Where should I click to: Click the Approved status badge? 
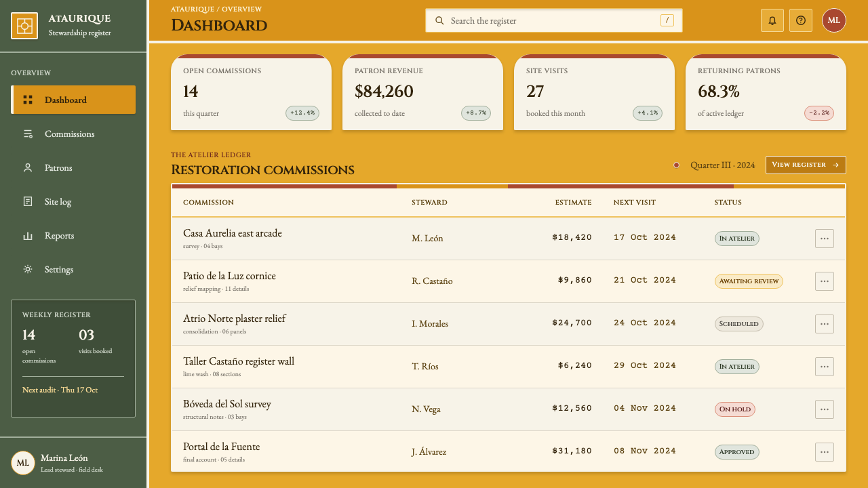point(737,452)
